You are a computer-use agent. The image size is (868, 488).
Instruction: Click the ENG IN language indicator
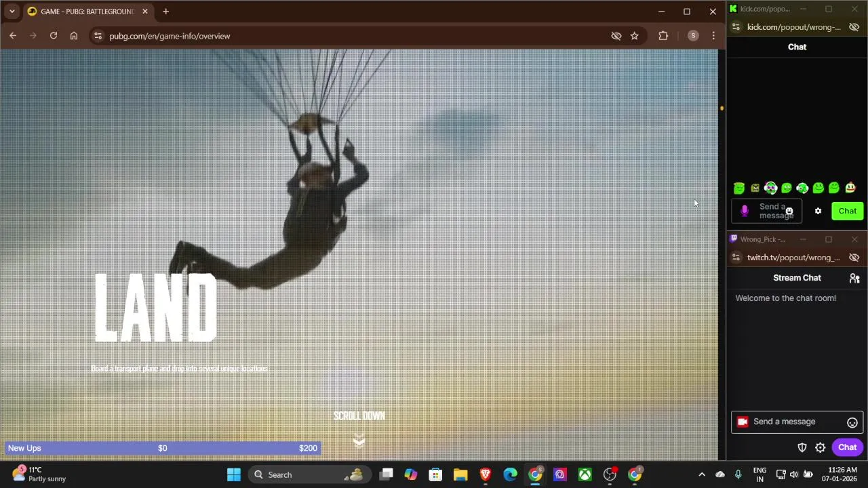click(x=759, y=474)
